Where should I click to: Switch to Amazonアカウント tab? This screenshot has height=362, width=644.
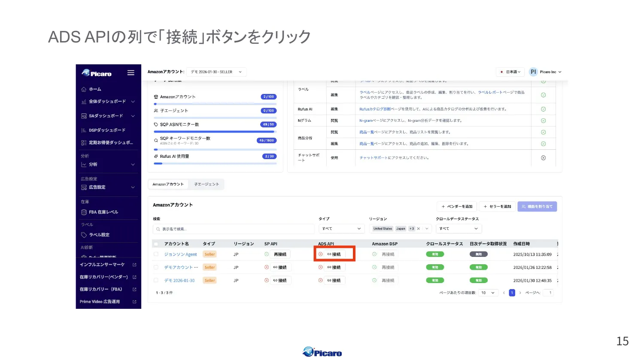click(x=168, y=184)
